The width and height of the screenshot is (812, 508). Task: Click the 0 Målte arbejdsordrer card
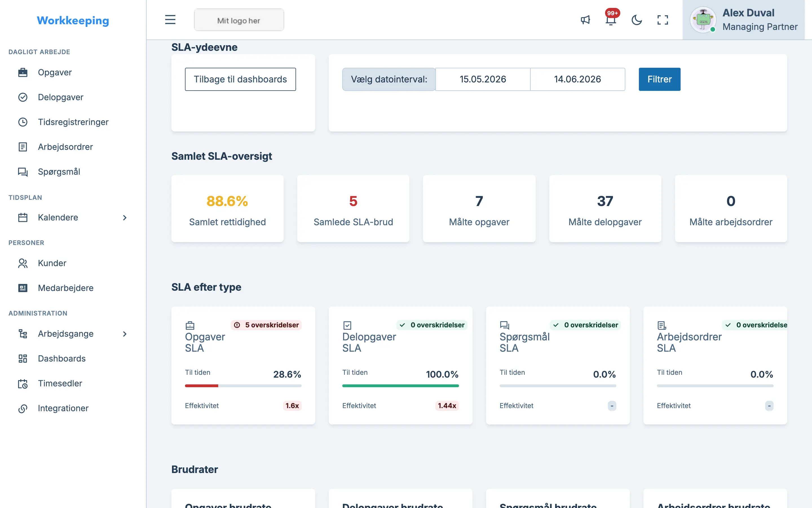(x=731, y=208)
